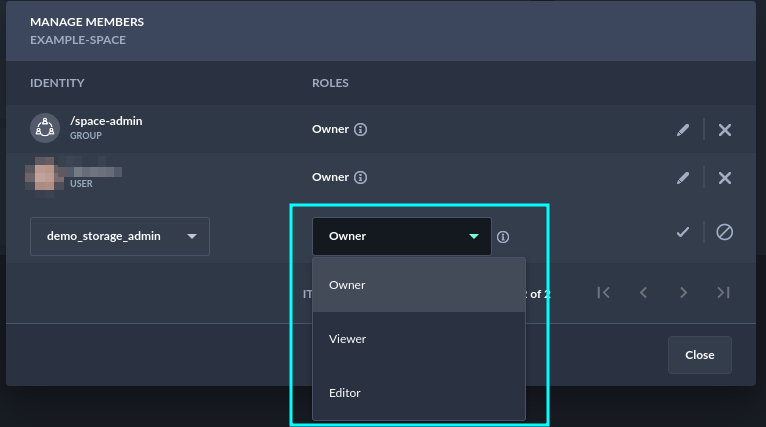Image resolution: width=766 pixels, height=427 pixels.
Task: Jump to the last page of members
Action: (723, 293)
